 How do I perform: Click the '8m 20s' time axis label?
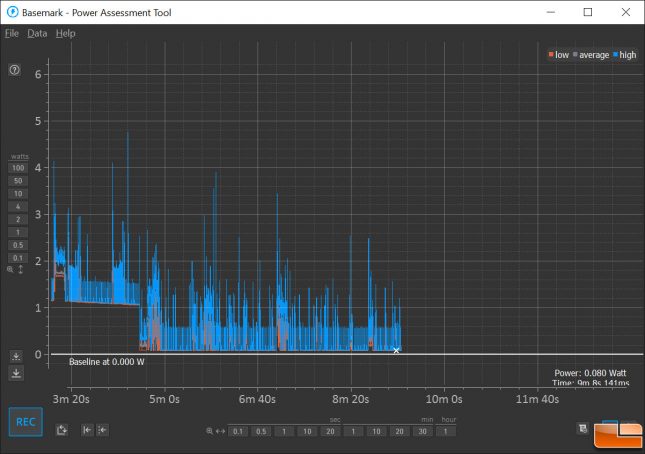pos(351,399)
